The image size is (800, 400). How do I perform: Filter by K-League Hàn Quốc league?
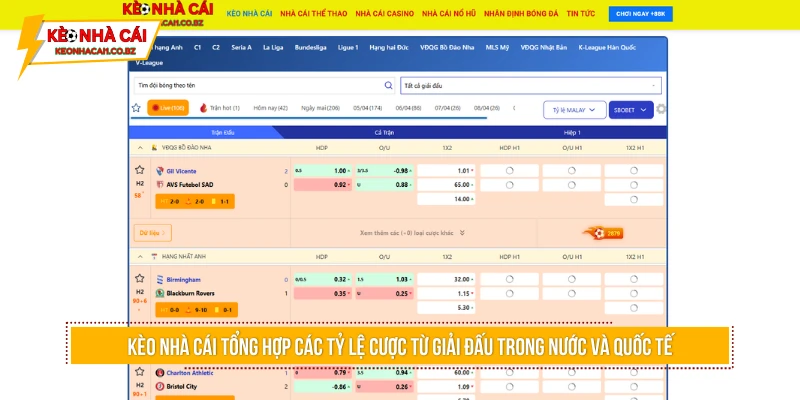(x=607, y=47)
